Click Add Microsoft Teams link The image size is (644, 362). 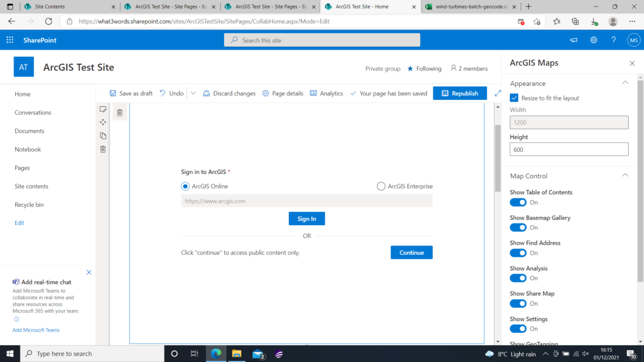point(36,330)
